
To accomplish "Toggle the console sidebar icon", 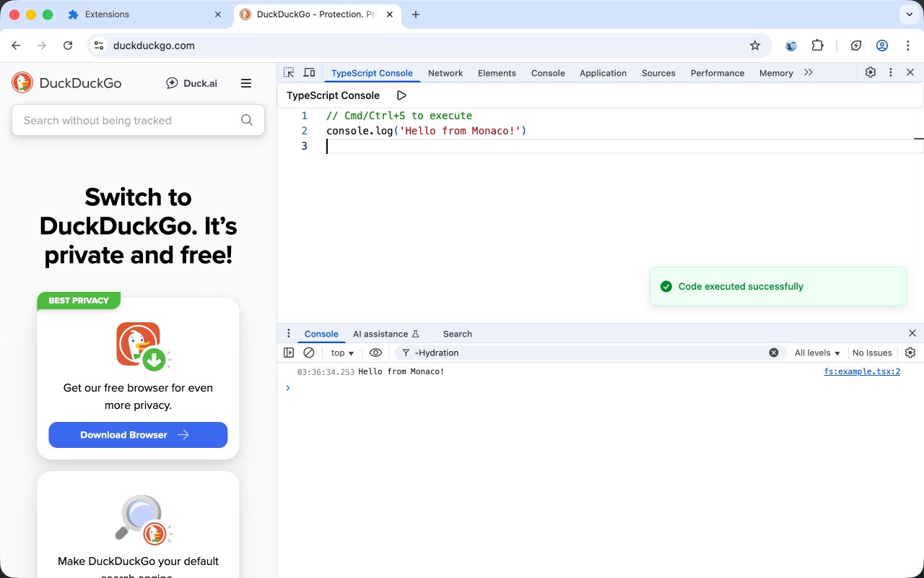I will (289, 353).
